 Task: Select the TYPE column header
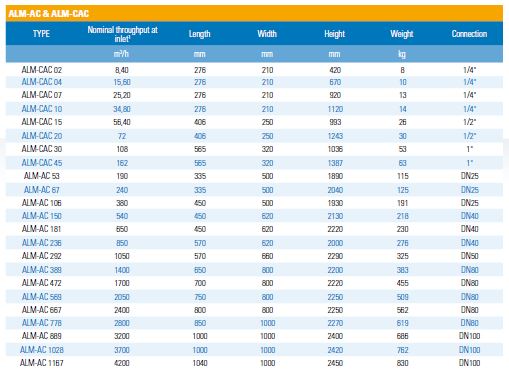pyautogui.click(x=41, y=34)
